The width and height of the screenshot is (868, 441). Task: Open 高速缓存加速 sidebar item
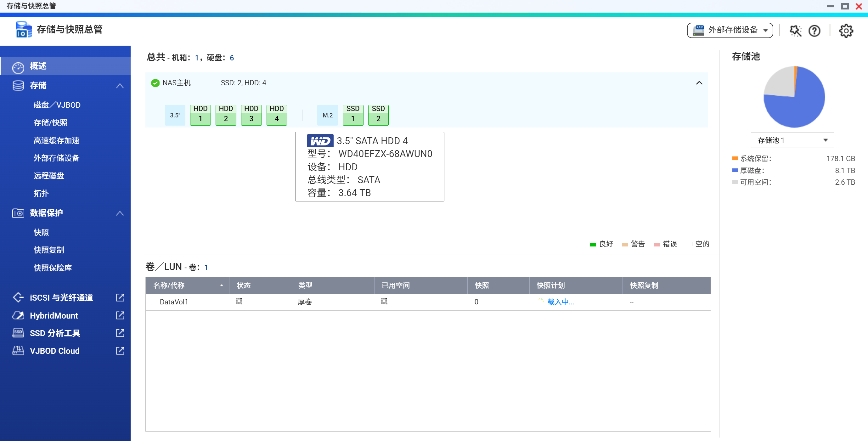[56, 140]
